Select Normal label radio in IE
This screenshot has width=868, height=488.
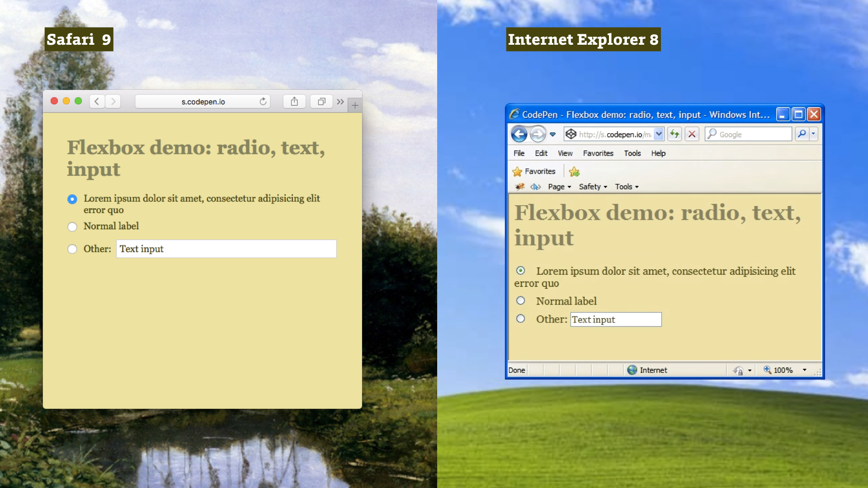click(x=521, y=300)
